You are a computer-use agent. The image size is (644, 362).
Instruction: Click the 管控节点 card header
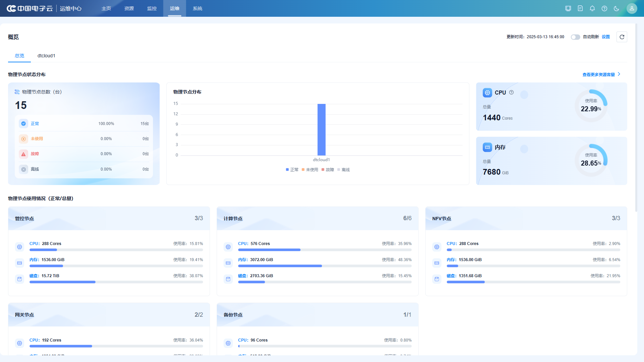point(109,219)
